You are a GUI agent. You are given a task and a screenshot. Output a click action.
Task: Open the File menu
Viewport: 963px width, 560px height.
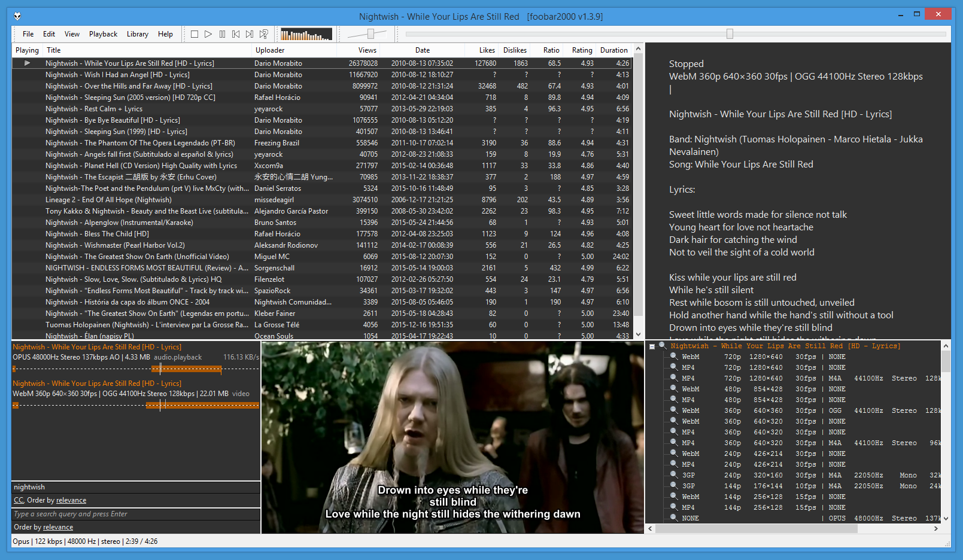28,34
